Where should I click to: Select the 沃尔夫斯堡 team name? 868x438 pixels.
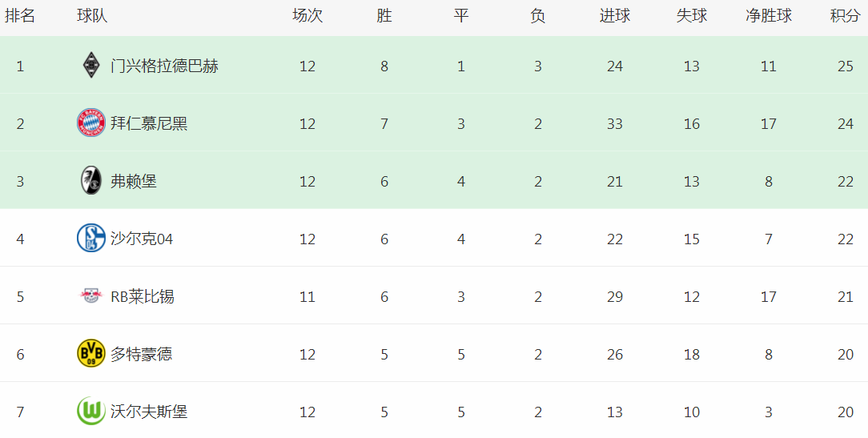click(149, 412)
